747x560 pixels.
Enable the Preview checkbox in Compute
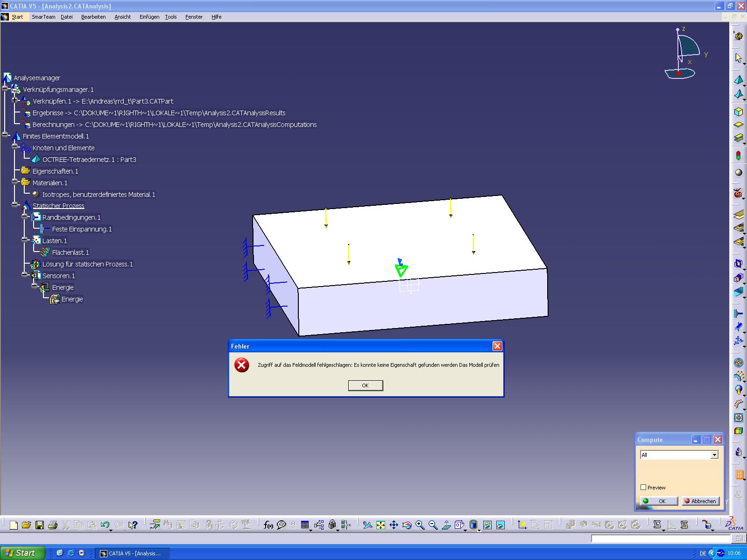[643, 487]
